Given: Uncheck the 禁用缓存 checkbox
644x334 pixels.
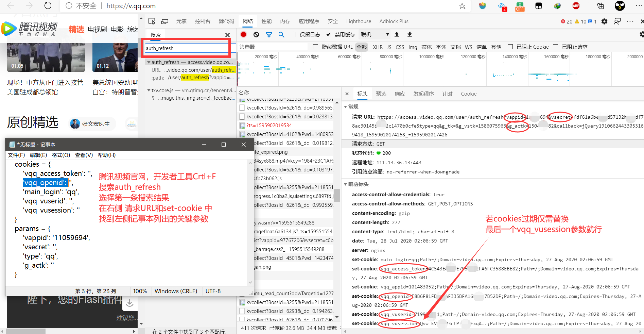Looking at the screenshot, I should 328,34.
